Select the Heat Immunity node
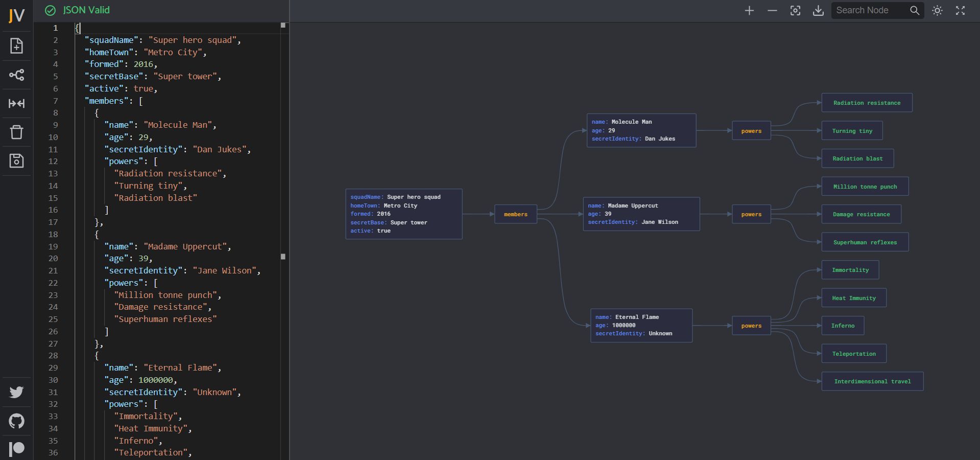980x460 pixels. coord(853,298)
